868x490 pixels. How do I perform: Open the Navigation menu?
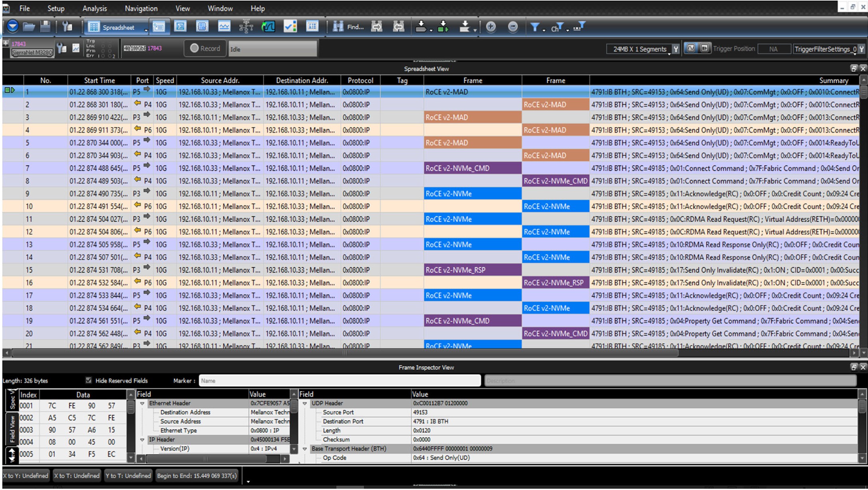point(141,8)
